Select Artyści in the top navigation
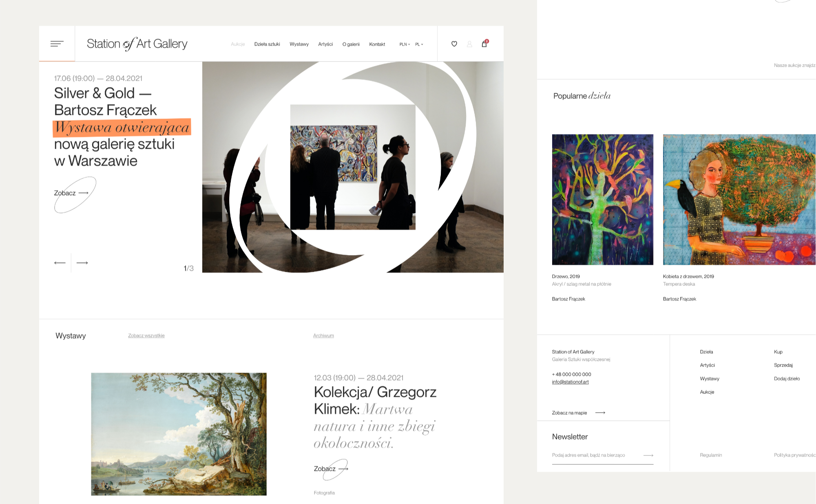This screenshot has width=816, height=504. 325,44
